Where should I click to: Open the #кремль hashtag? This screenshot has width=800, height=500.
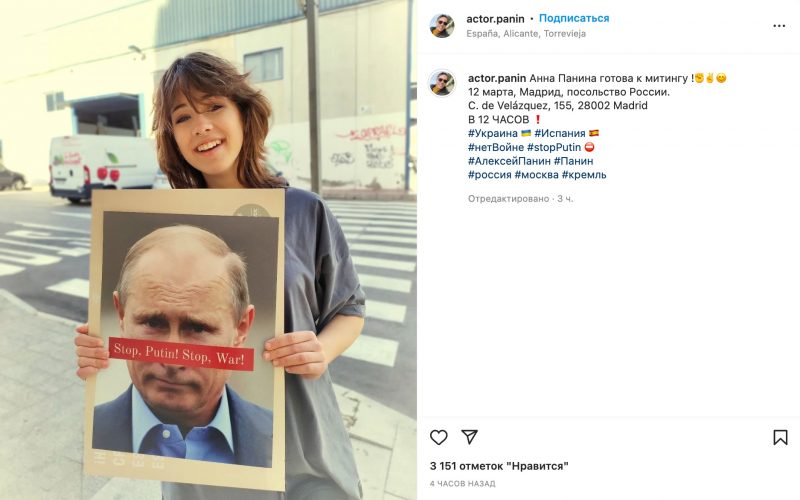(x=584, y=174)
